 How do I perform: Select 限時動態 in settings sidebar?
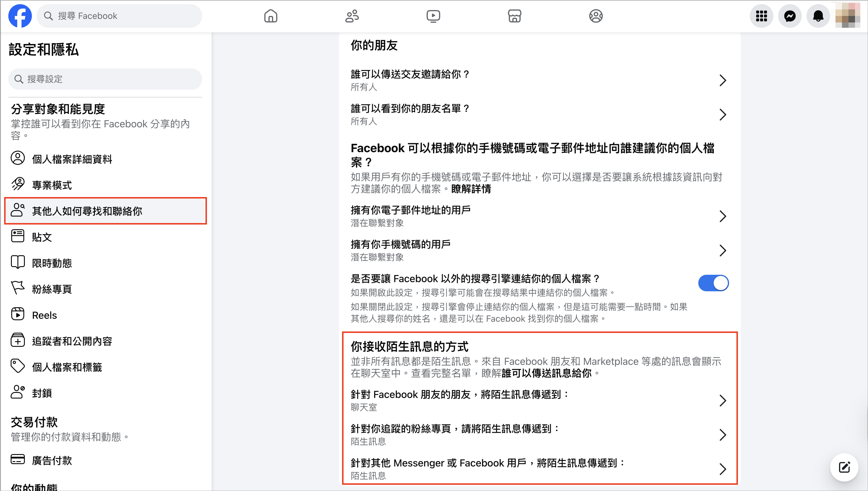52,263
